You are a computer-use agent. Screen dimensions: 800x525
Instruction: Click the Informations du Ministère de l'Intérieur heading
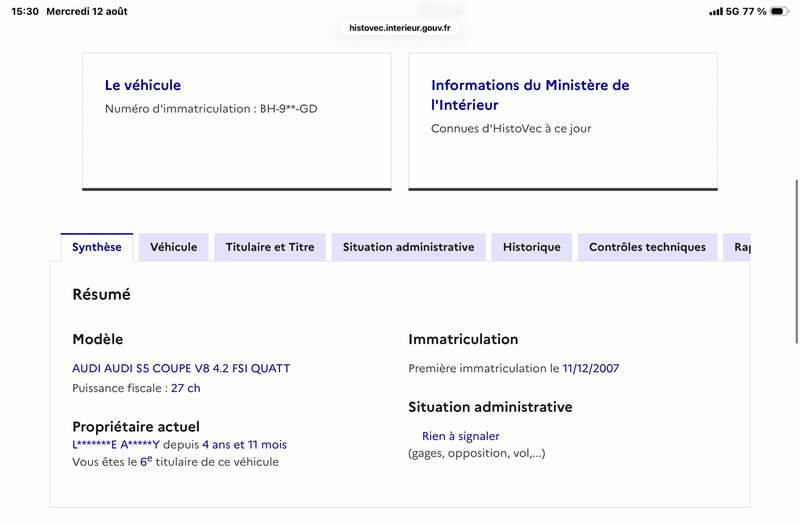[x=530, y=95]
